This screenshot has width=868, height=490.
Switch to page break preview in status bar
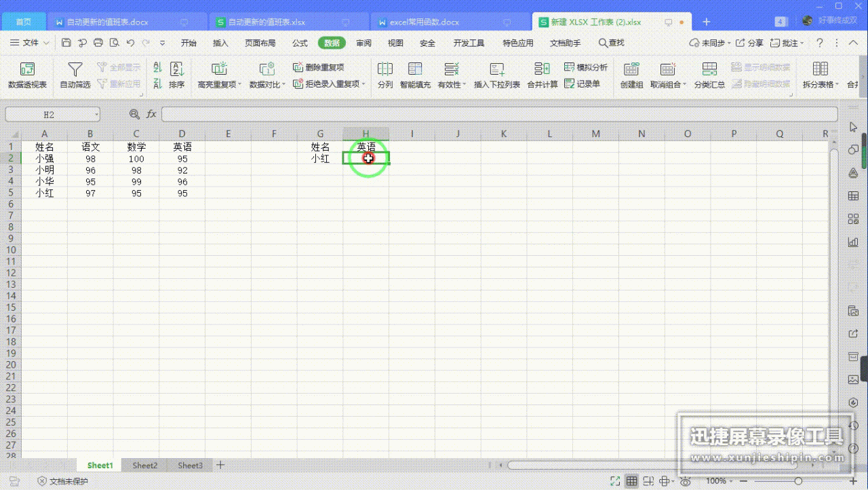(649, 481)
